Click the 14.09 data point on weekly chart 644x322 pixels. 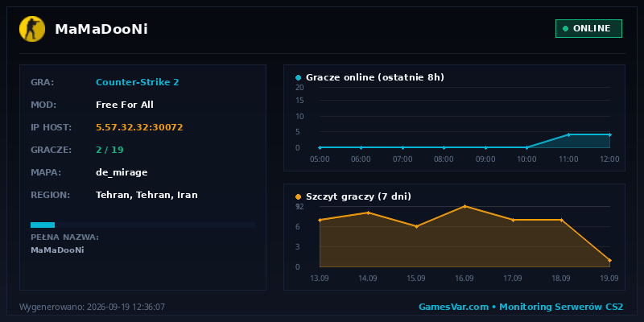368,213
